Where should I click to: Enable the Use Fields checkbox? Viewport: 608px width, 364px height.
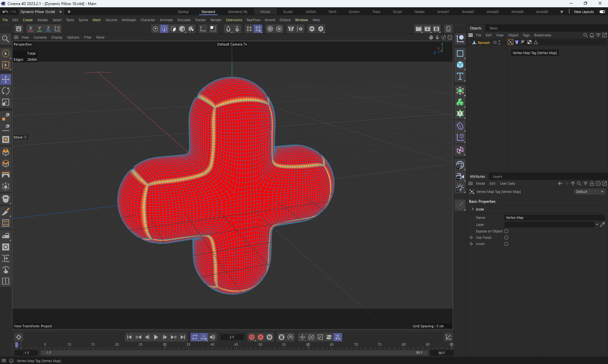coord(506,238)
